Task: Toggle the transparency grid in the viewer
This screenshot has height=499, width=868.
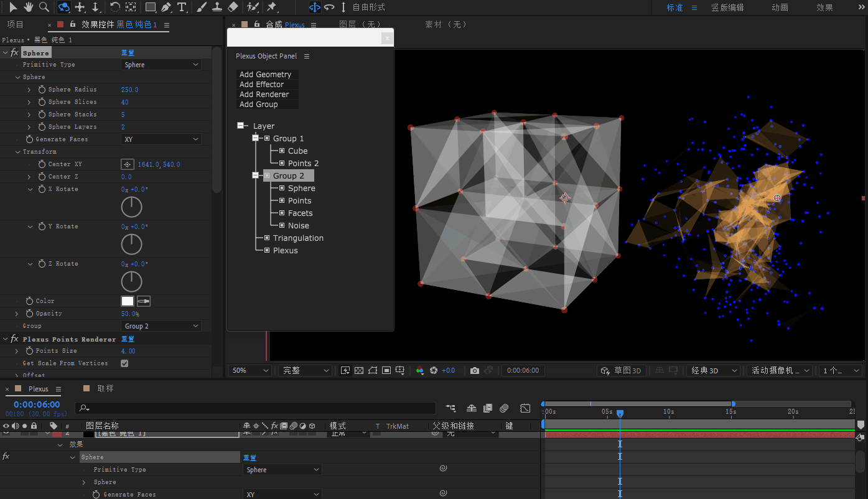Action: tap(359, 370)
